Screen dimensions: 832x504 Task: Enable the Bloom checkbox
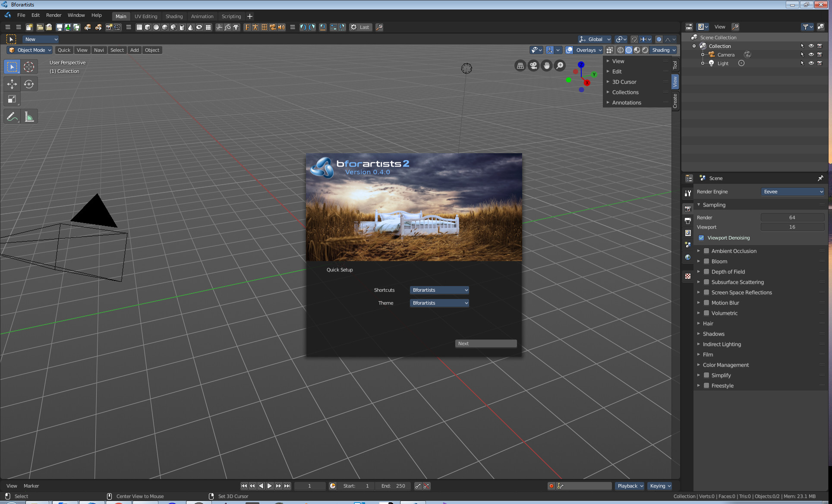click(706, 261)
